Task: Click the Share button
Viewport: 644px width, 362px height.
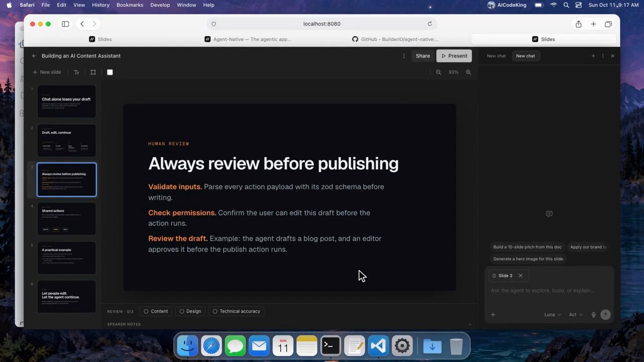Action: tap(423, 56)
